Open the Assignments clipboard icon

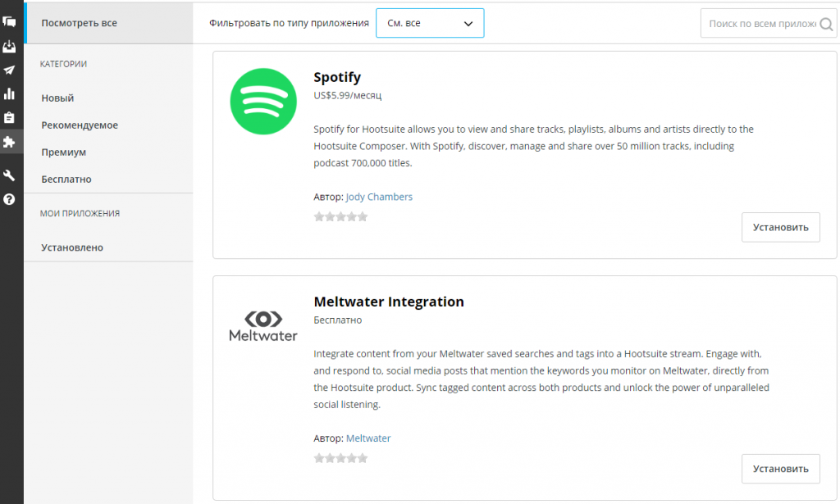pos(9,117)
